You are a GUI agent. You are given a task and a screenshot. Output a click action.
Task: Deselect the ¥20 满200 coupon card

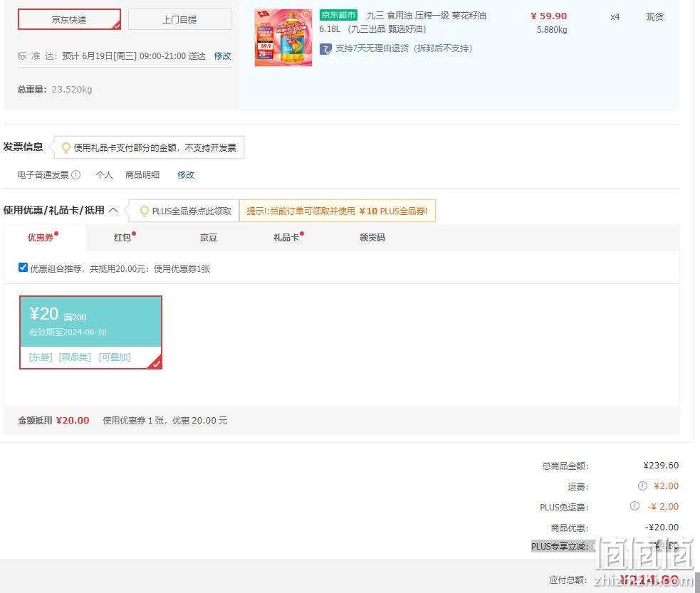tap(90, 332)
